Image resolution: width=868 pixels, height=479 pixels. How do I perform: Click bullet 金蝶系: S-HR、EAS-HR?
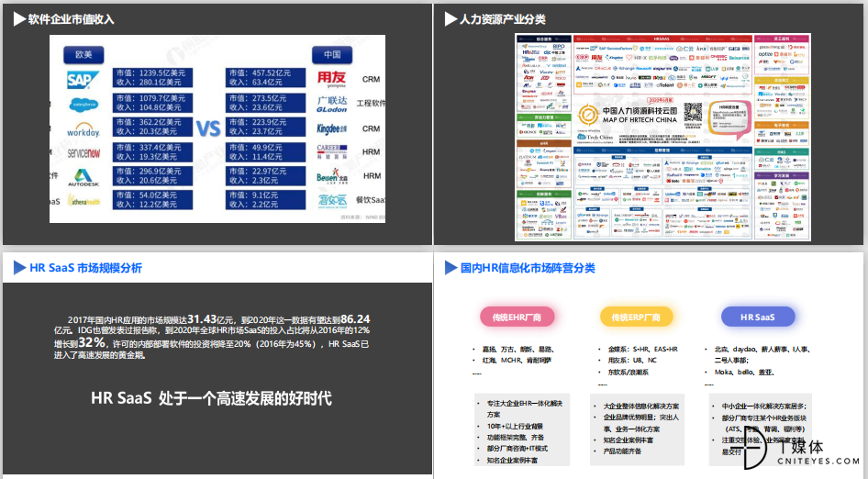[x=642, y=350]
